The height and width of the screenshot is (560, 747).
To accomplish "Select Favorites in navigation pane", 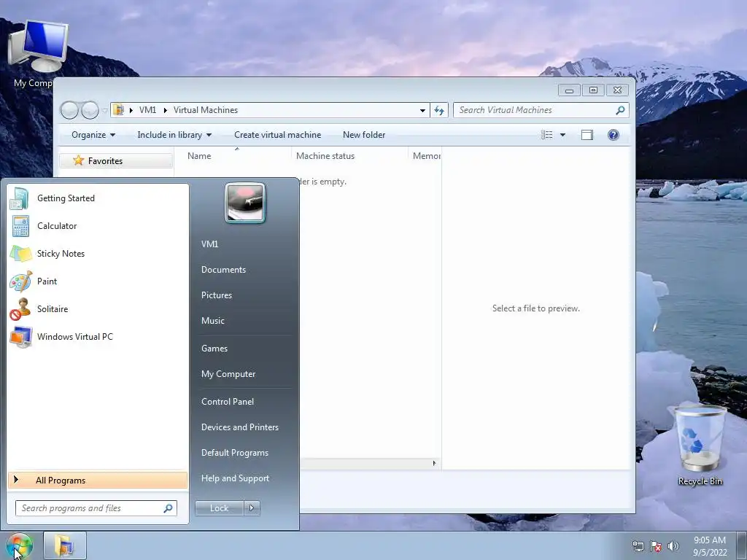I will coord(116,161).
